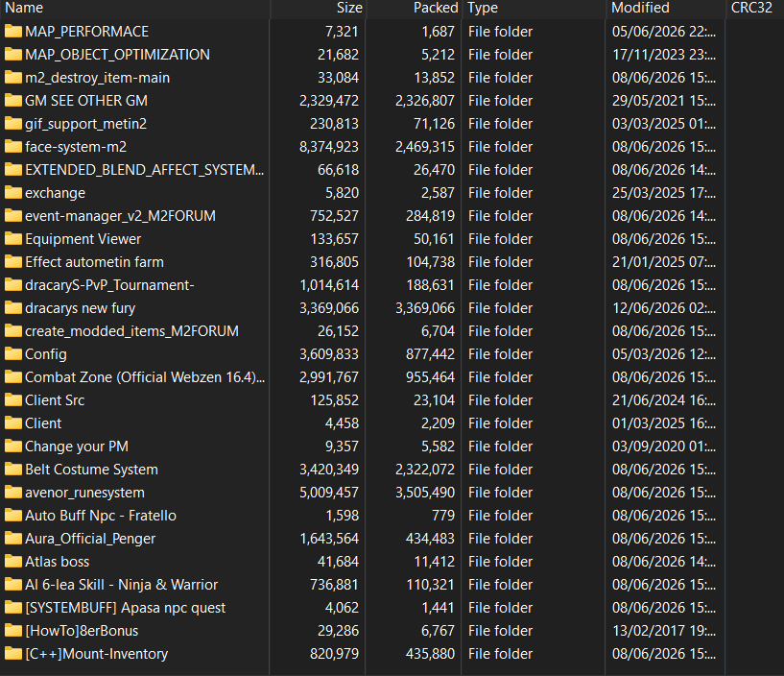Select the Change your PM name
This screenshot has height=676, width=784.
point(77,446)
